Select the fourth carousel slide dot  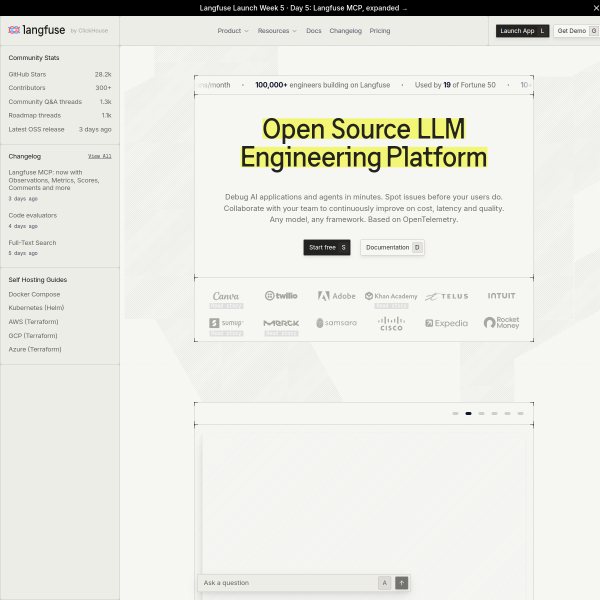pyautogui.click(x=494, y=413)
